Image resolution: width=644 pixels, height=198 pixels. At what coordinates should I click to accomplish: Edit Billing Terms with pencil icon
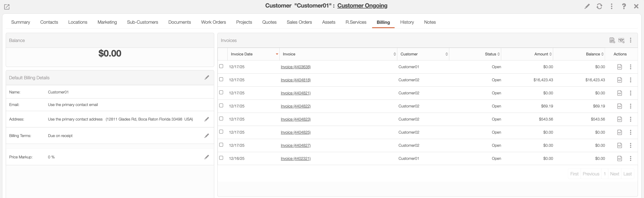click(x=206, y=136)
